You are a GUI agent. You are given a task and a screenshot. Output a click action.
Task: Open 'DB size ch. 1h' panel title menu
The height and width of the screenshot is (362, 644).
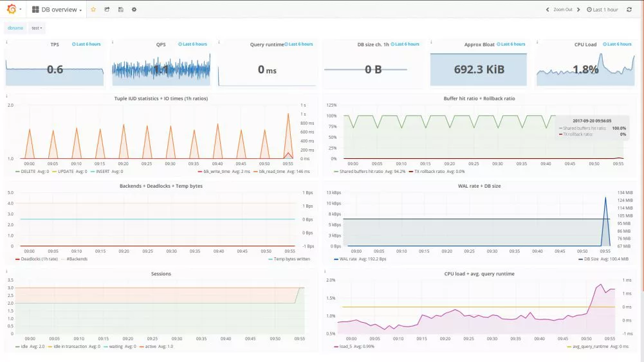point(373,44)
